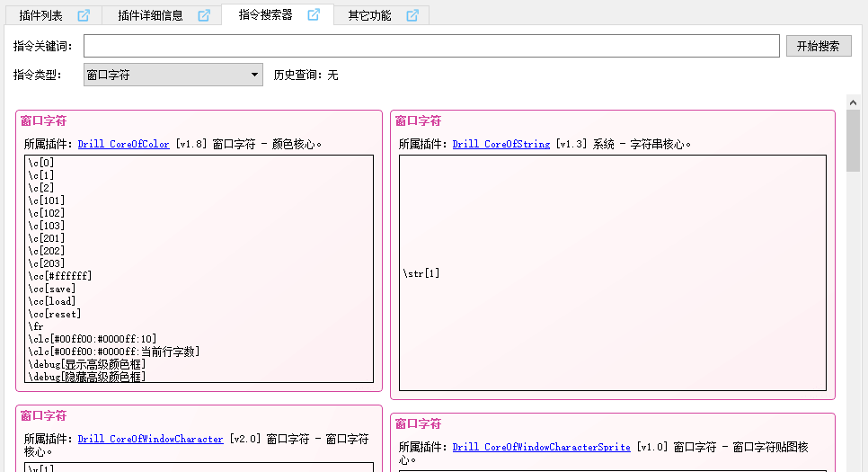Select the \debug[显示高级颜色框] command line
The width and height of the screenshot is (868, 472).
pyautogui.click(x=86, y=364)
